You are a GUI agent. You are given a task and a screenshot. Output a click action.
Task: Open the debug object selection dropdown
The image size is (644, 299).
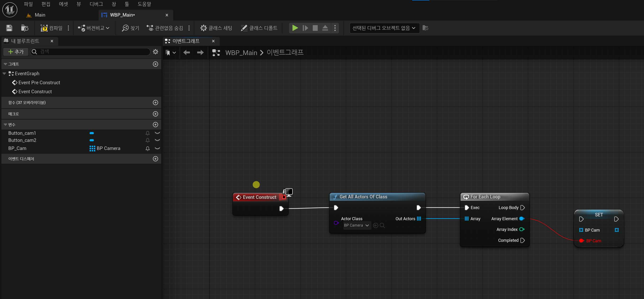click(384, 28)
